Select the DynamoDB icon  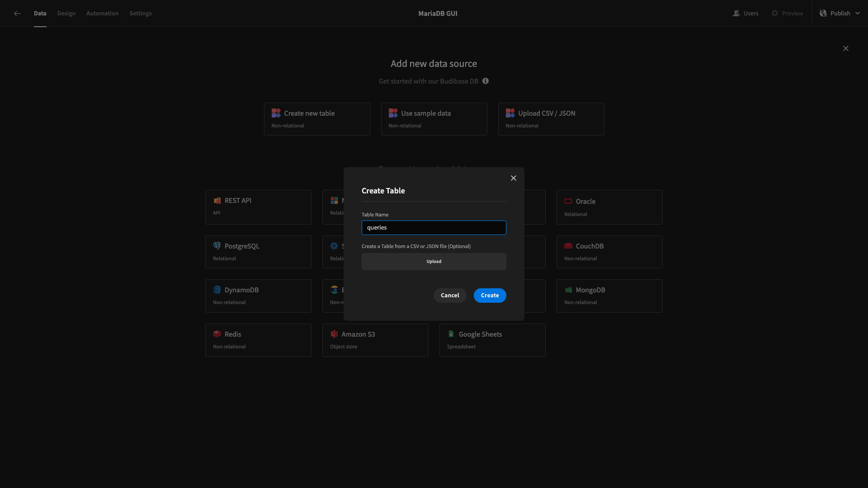(x=217, y=290)
